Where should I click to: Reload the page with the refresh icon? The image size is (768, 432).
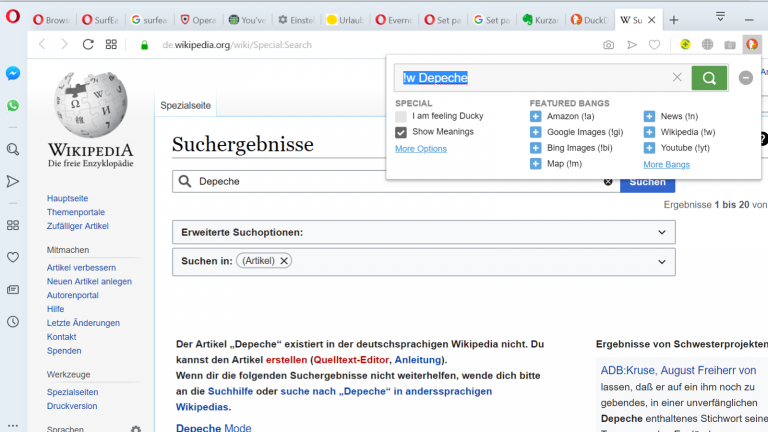coord(88,45)
